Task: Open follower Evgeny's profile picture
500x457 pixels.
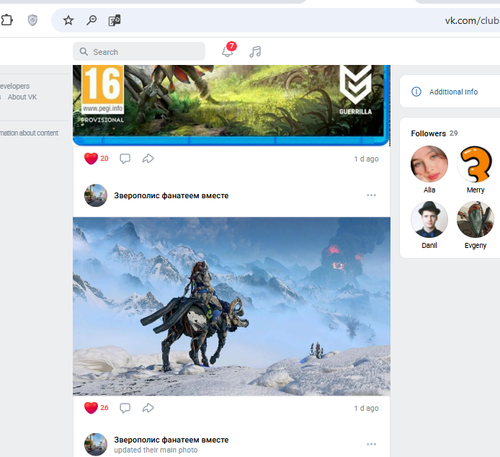Action: click(x=475, y=219)
